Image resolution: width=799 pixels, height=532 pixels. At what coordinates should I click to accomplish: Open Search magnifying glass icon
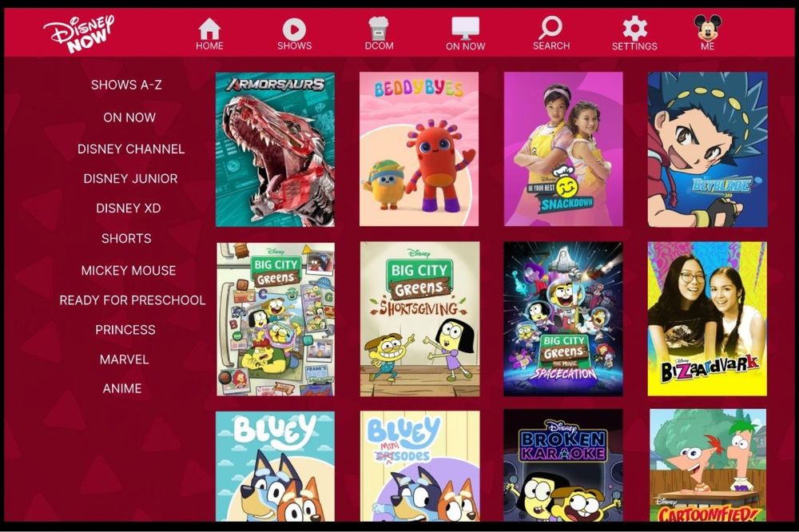pyautogui.click(x=551, y=27)
